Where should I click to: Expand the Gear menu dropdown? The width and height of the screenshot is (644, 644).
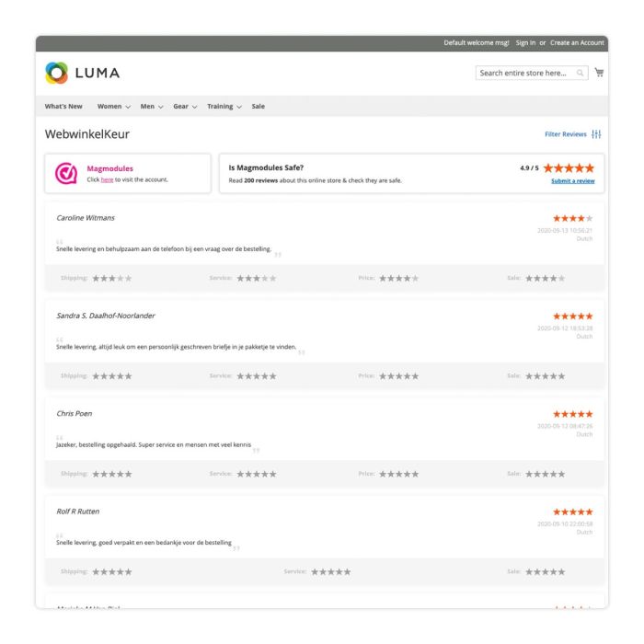coord(185,106)
